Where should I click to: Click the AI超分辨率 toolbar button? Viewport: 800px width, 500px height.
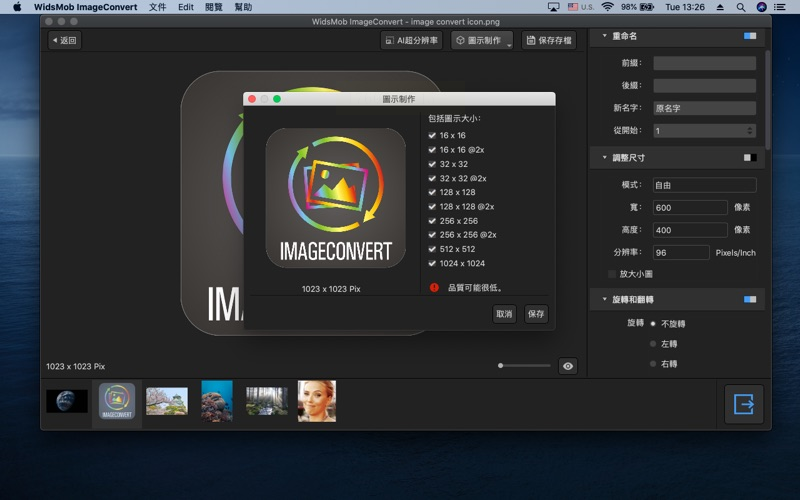point(411,41)
